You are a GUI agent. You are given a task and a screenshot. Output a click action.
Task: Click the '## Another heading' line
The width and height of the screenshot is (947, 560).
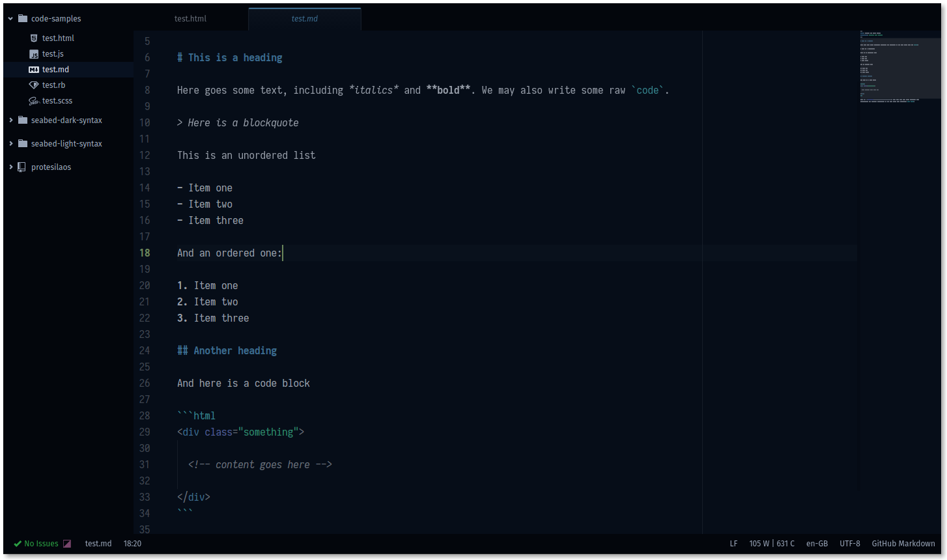pos(227,351)
